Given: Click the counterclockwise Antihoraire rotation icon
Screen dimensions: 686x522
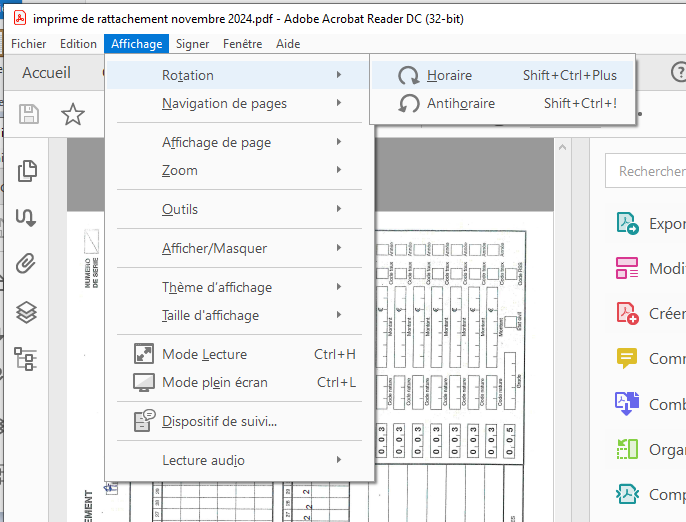Looking at the screenshot, I should (x=409, y=103).
